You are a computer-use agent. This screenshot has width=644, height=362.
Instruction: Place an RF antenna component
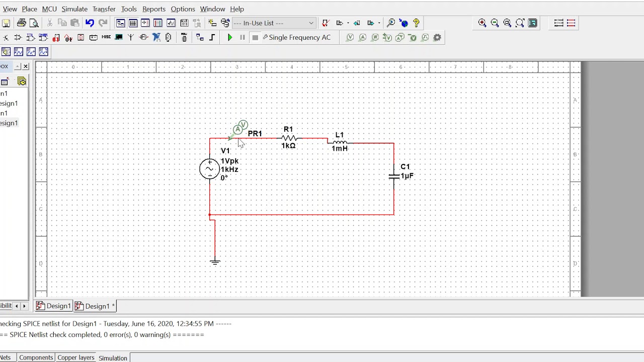coord(131,37)
